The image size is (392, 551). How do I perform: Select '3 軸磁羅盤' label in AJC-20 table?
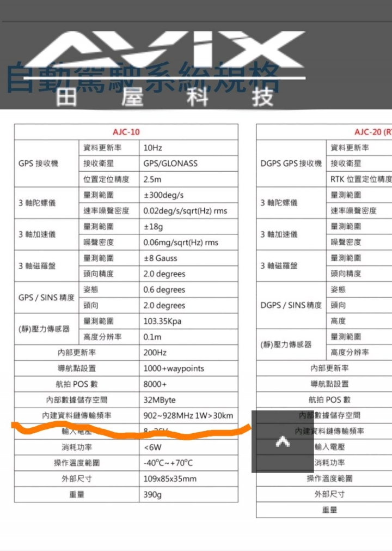(x=279, y=265)
